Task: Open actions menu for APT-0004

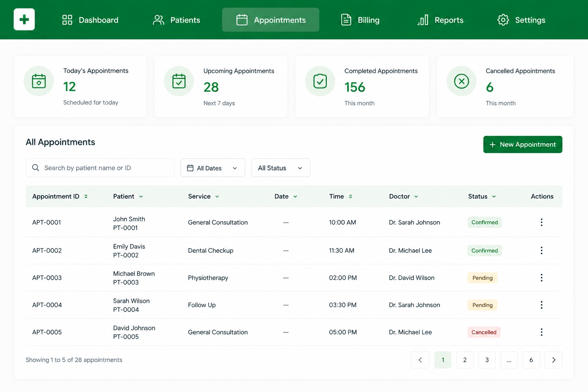Action: (541, 305)
